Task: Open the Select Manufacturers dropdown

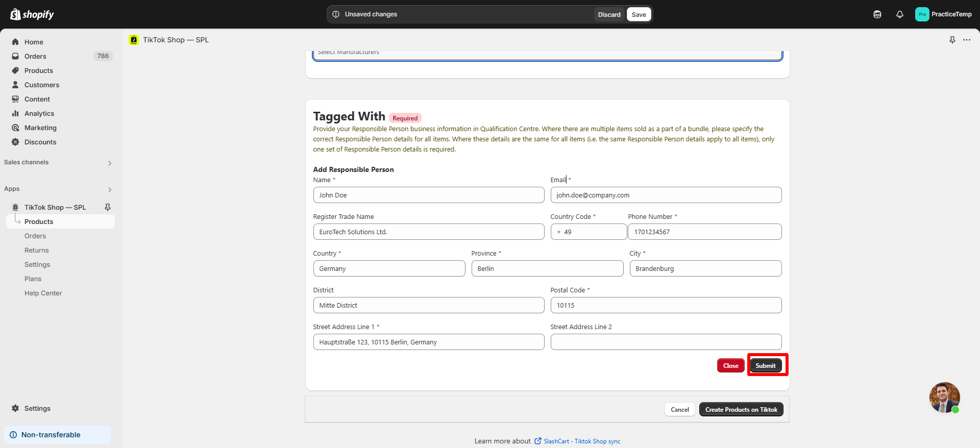Action: tap(547, 54)
